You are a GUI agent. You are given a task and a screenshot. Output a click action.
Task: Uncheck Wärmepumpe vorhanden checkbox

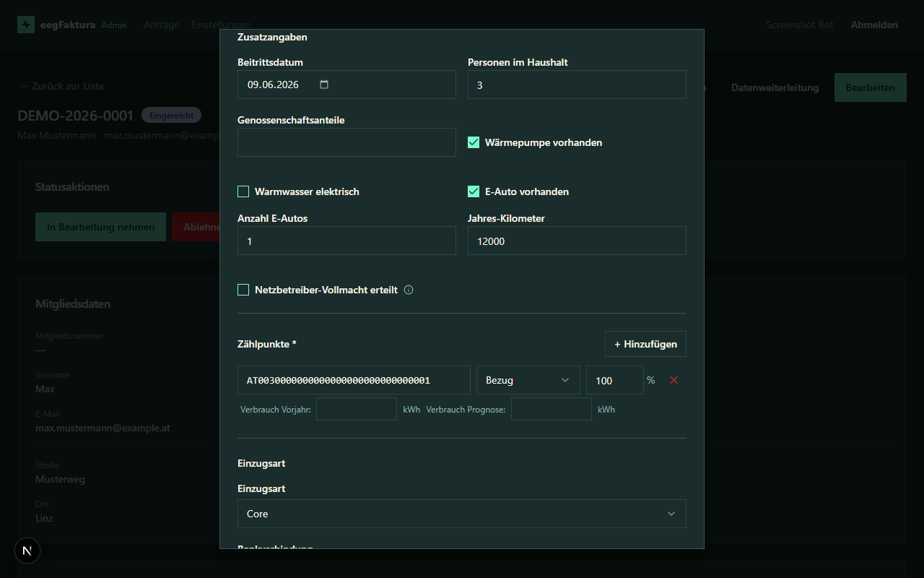[x=474, y=142]
